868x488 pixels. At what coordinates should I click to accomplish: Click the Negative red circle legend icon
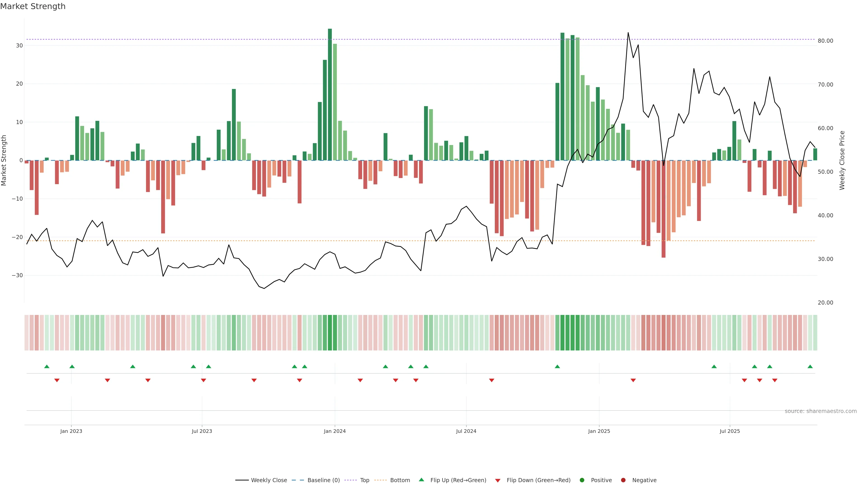click(623, 480)
